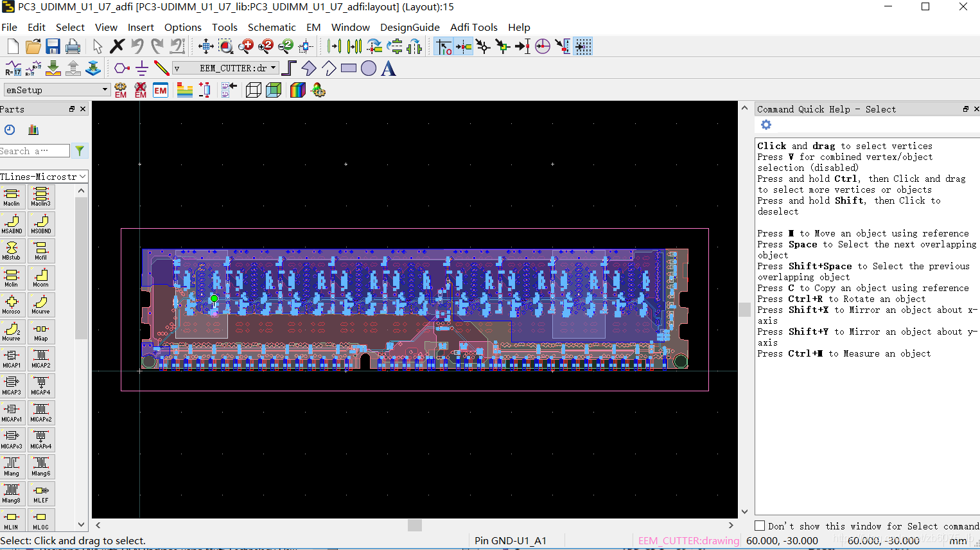Open the layer color rainbow icon
Screen dimensions: 980x550
click(x=298, y=90)
